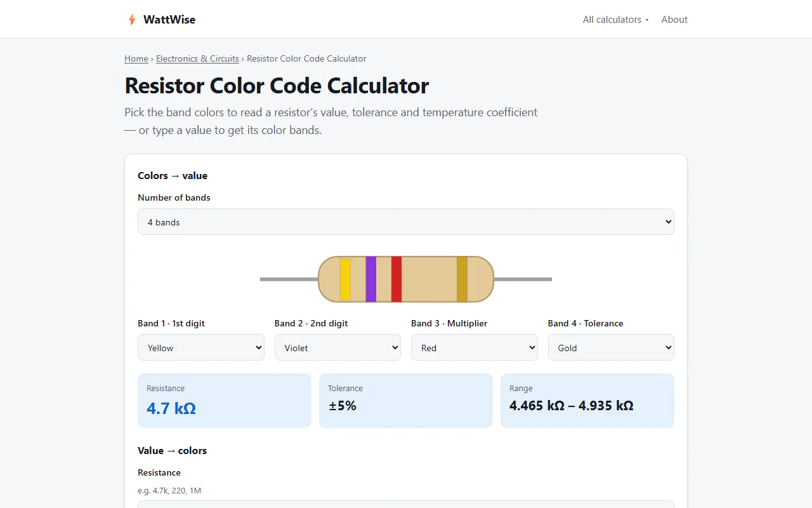Screen dimensions: 812x508
Task: Follow the Home breadcrumb link
Action: coord(136,58)
